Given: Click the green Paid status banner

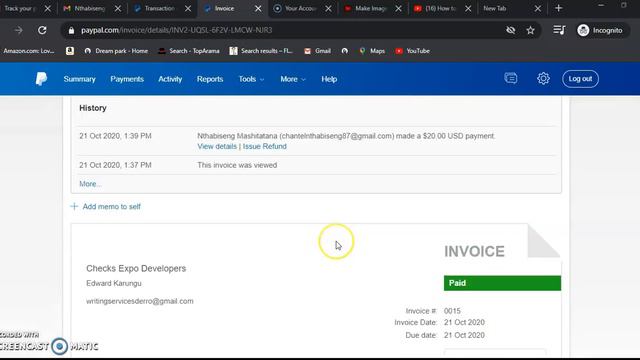Looking at the screenshot, I should [x=502, y=283].
